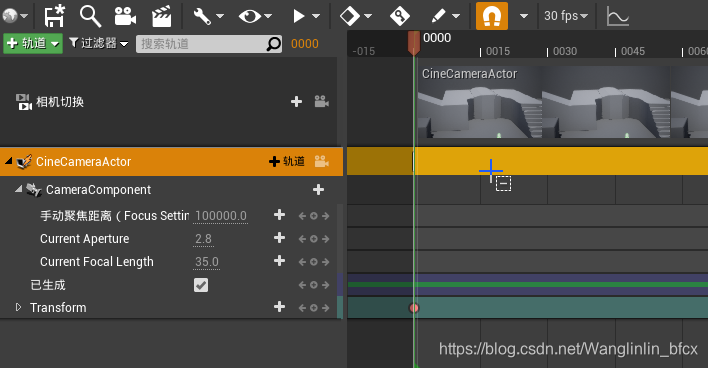Expand the eye view options arrow
Screen dimensions: 708x368
(x=268, y=16)
